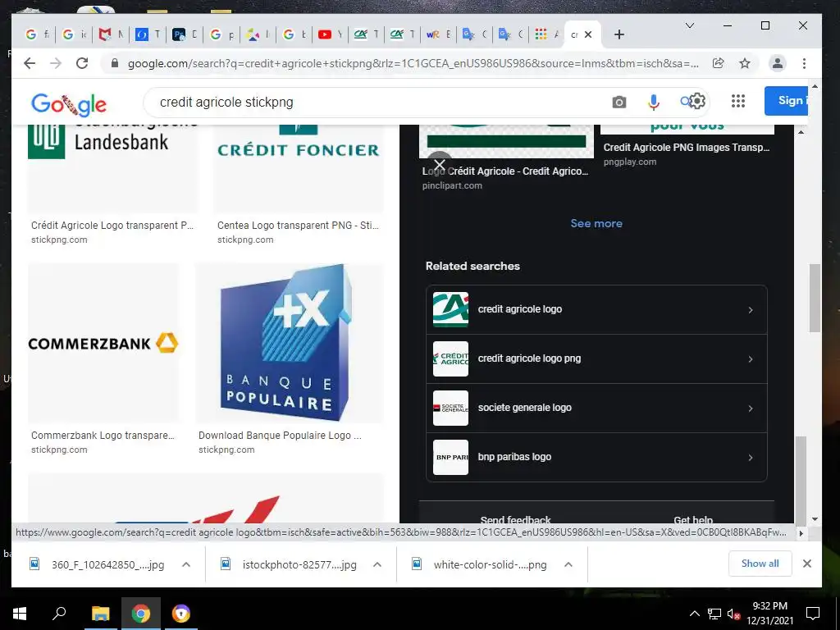This screenshot has height=630, width=840.
Task: Expand options for istockphoto download
Action: [x=377, y=564]
